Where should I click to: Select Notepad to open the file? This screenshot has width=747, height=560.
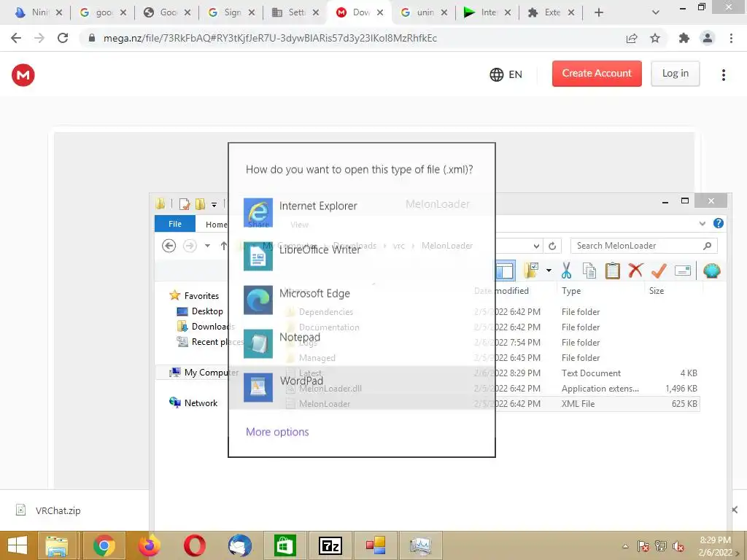pos(361,343)
